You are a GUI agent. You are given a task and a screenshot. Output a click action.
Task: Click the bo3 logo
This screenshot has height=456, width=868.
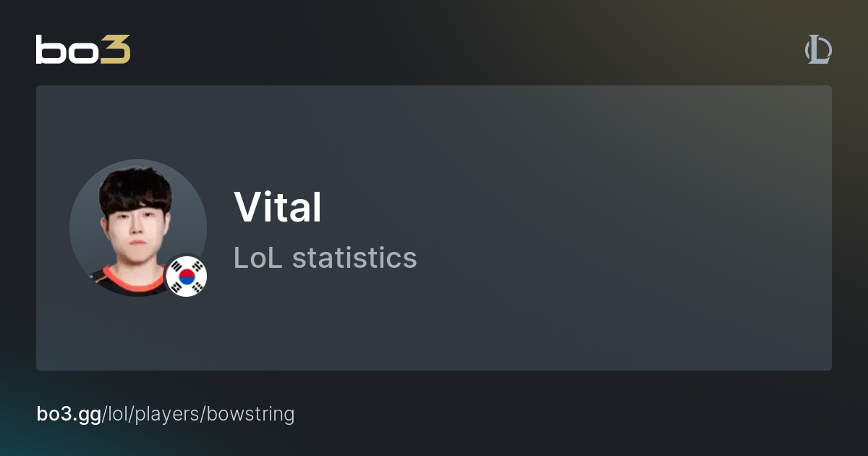click(83, 49)
